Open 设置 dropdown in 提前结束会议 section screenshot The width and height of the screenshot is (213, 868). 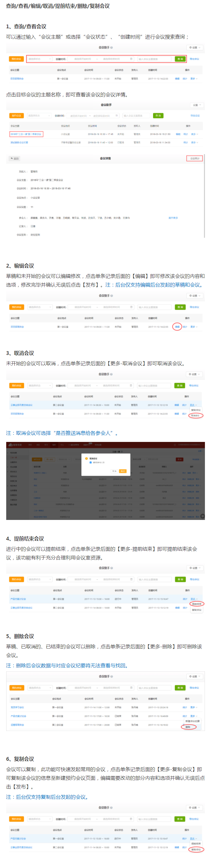pyautogui.click(x=195, y=568)
